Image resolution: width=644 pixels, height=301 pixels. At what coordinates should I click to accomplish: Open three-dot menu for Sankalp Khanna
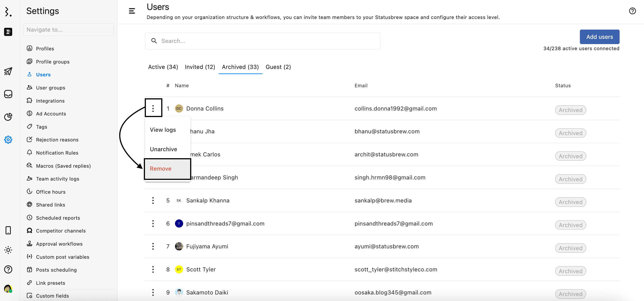pos(153,200)
